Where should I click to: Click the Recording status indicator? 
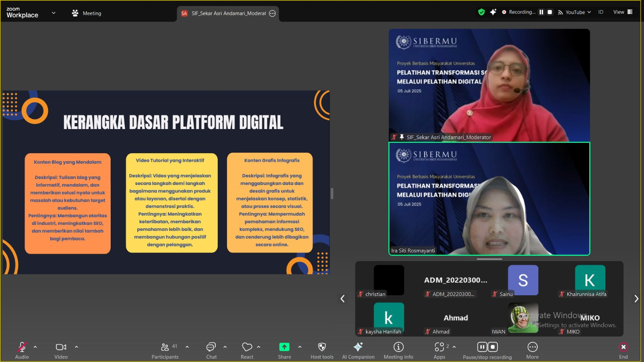(519, 12)
